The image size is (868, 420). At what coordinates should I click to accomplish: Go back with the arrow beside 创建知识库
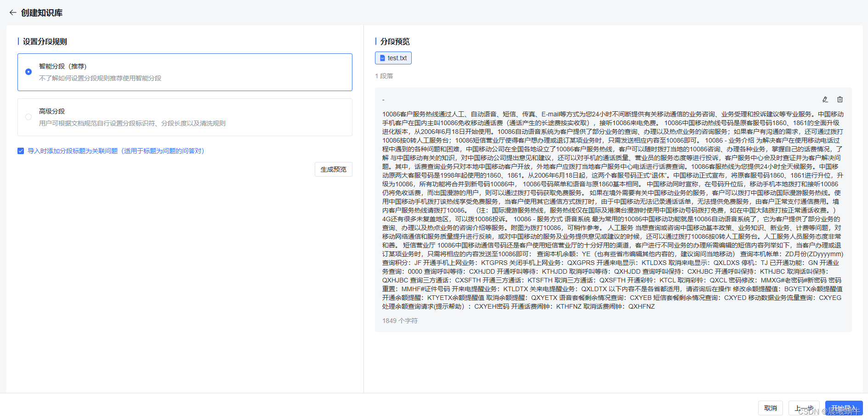pyautogui.click(x=13, y=12)
